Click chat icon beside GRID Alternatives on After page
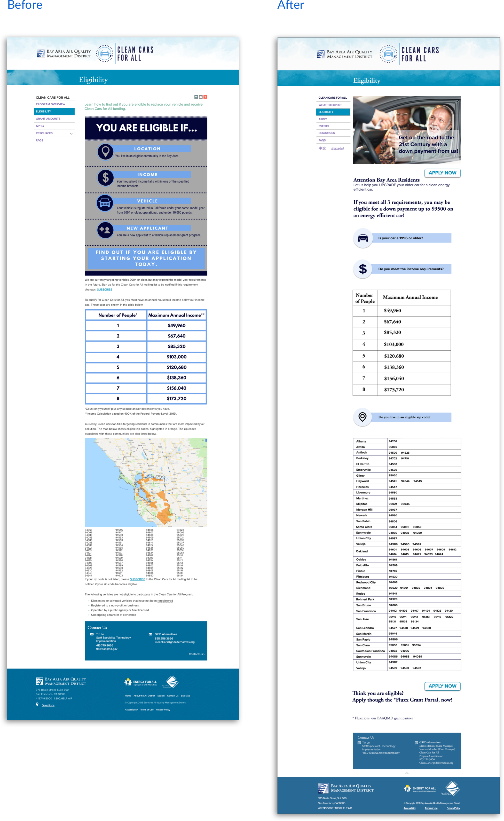The width and height of the screenshot is (504, 821). click(416, 743)
